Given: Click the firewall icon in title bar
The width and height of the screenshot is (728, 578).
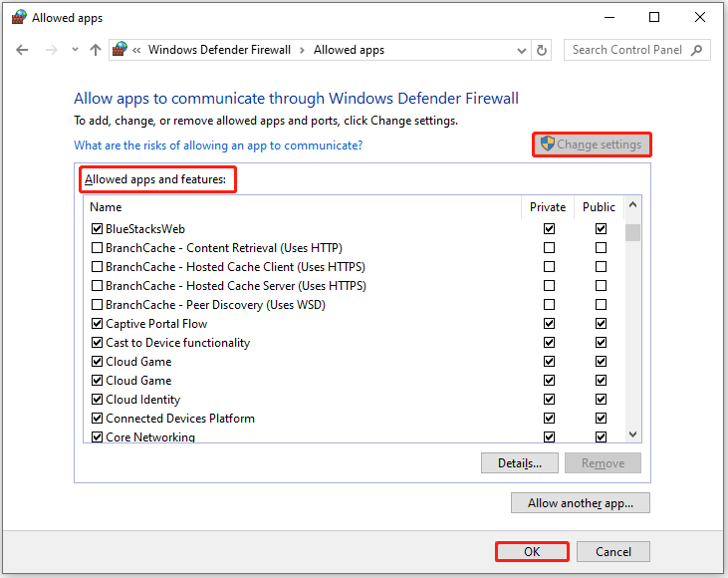Looking at the screenshot, I should 19,17.
